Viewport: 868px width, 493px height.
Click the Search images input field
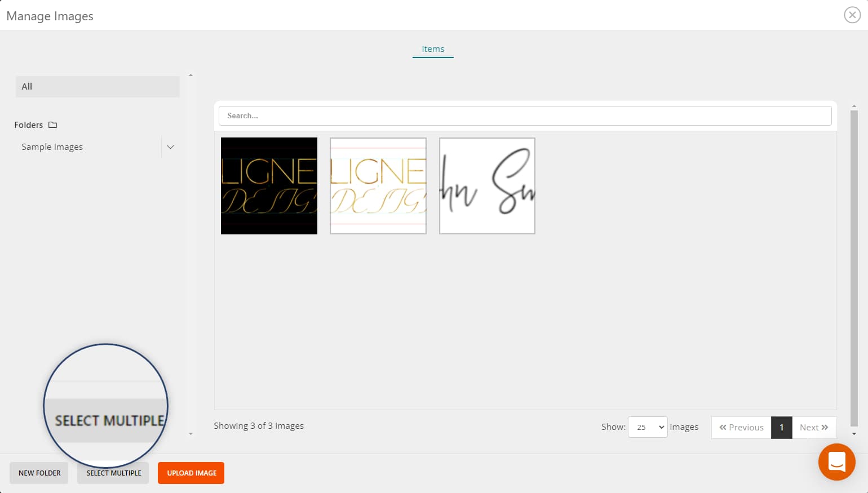(524, 116)
